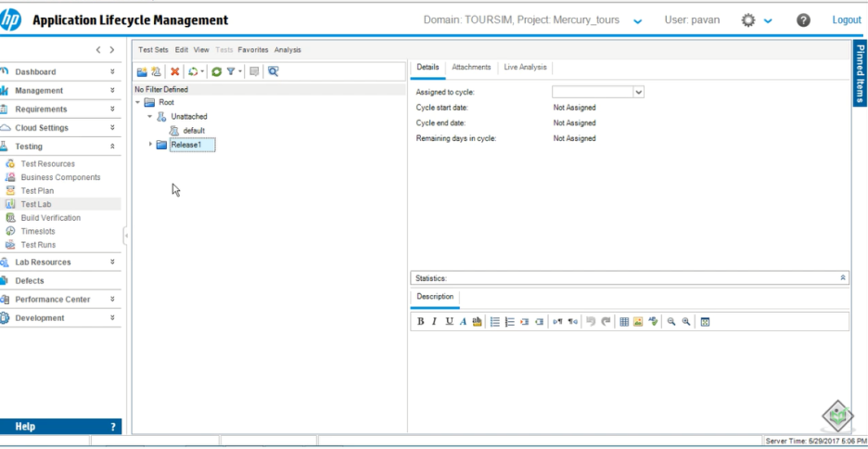The image size is (868, 449).
Task: Zoom out in description editor
Action: tap(671, 322)
